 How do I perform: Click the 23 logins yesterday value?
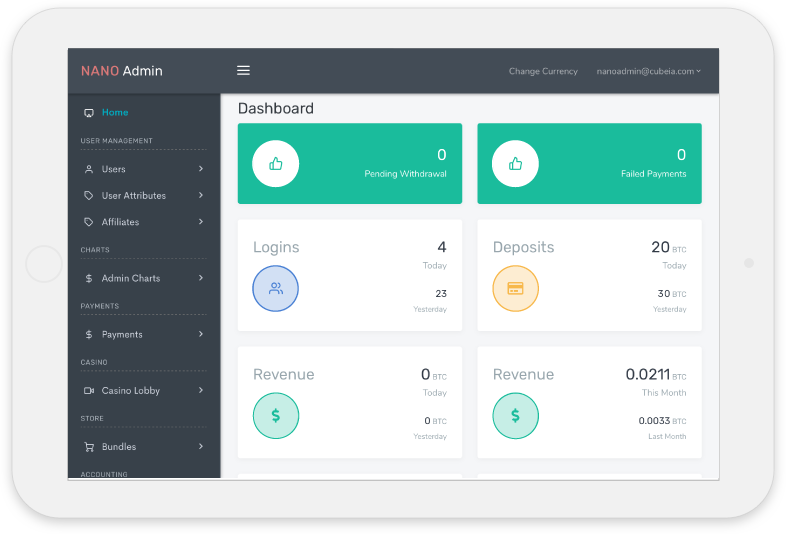pos(441,293)
